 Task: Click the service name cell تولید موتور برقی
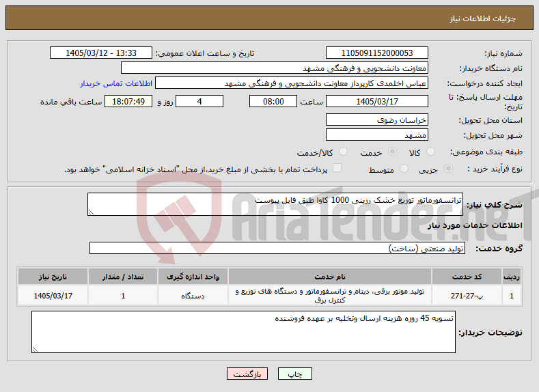pos(330,296)
